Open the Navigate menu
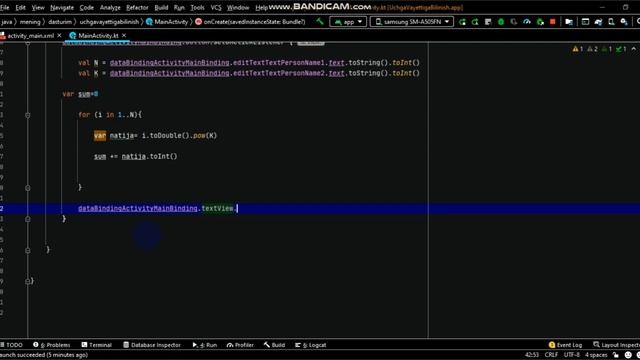640x360 pixels. (62, 7)
